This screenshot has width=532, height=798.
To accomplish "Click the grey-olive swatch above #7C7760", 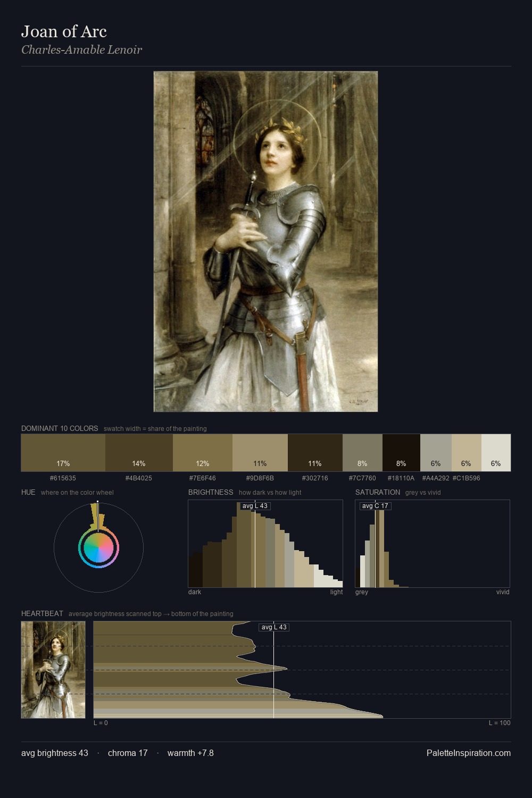I will pyautogui.click(x=362, y=453).
